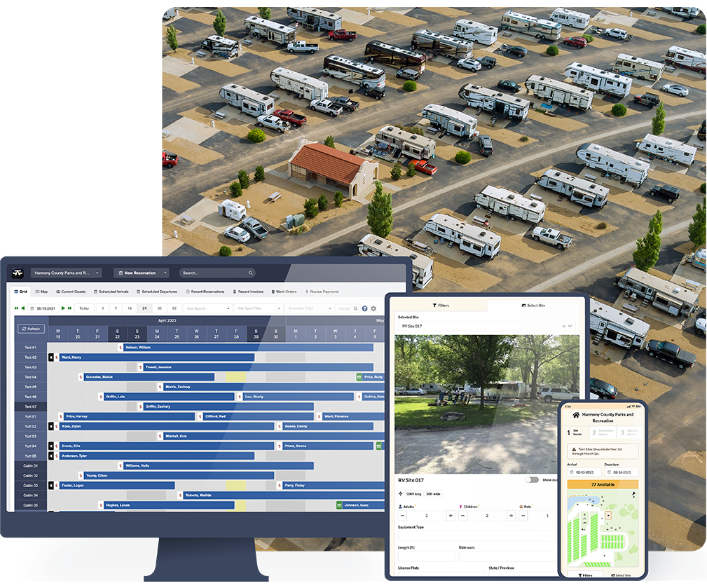
Task: Click the green icon beside Price, Ruby
Action: point(359,377)
